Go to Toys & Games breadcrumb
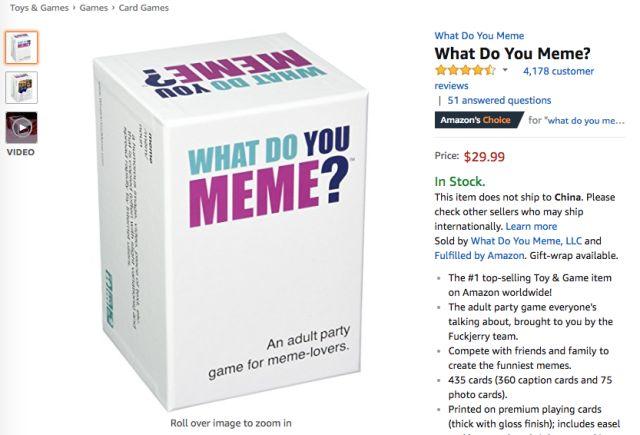The height and width of the screenshot is (435, 640). click(x=40, y=8)
